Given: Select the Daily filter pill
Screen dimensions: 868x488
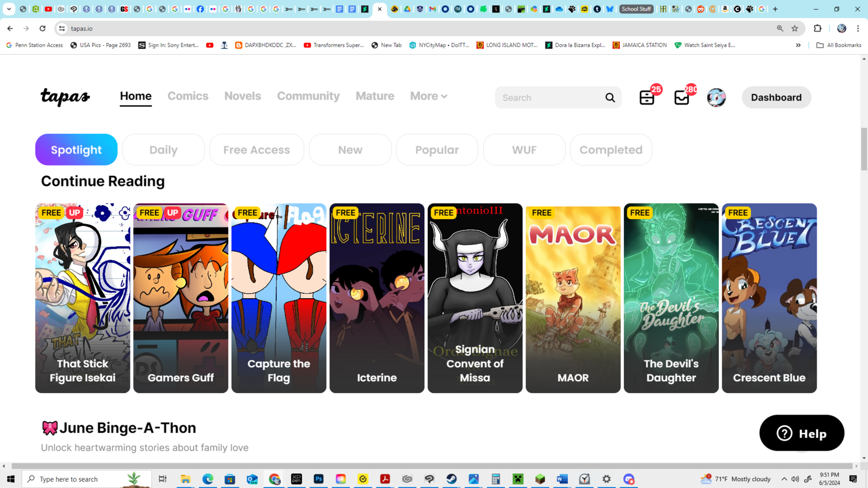Looking at the screenshot, I should pos(163,150).
